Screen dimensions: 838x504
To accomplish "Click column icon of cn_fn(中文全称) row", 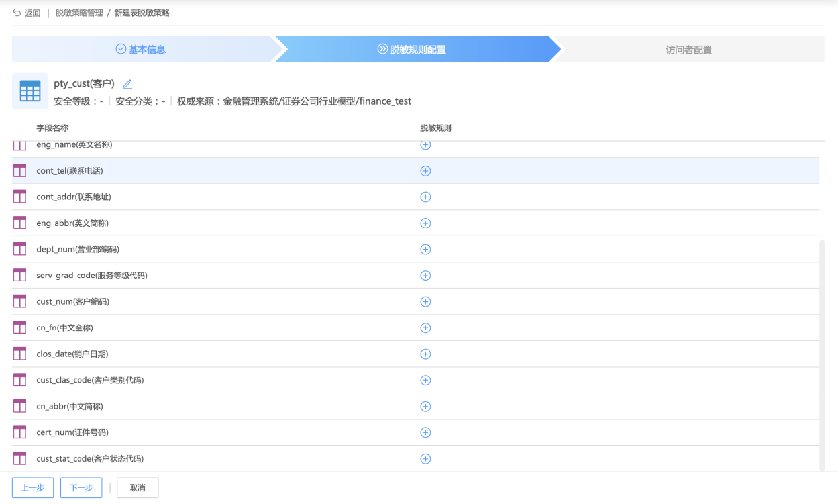I will (20, 328).
